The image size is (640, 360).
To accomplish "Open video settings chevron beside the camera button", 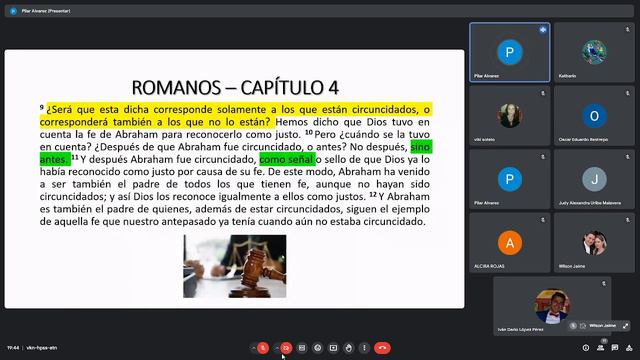I will tap(277, 348).
